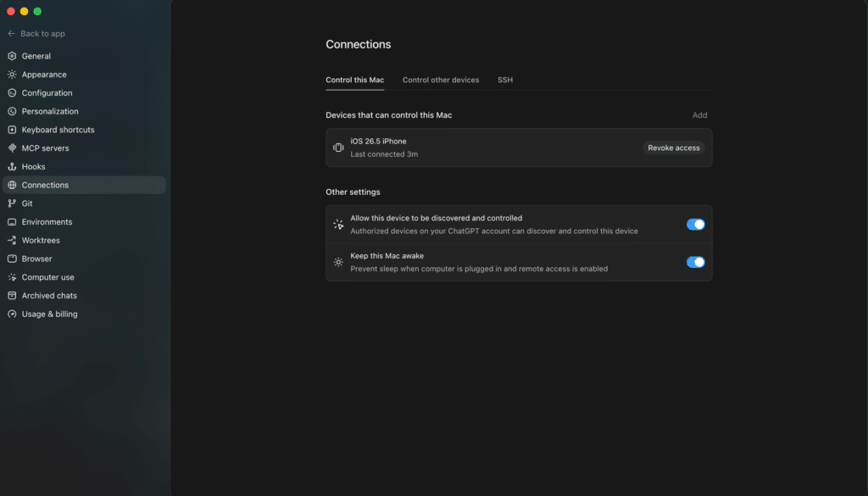Click the Environments icon in sidebar
The width and height of the screenshot is (868, 496).
[x=12, y=222]
